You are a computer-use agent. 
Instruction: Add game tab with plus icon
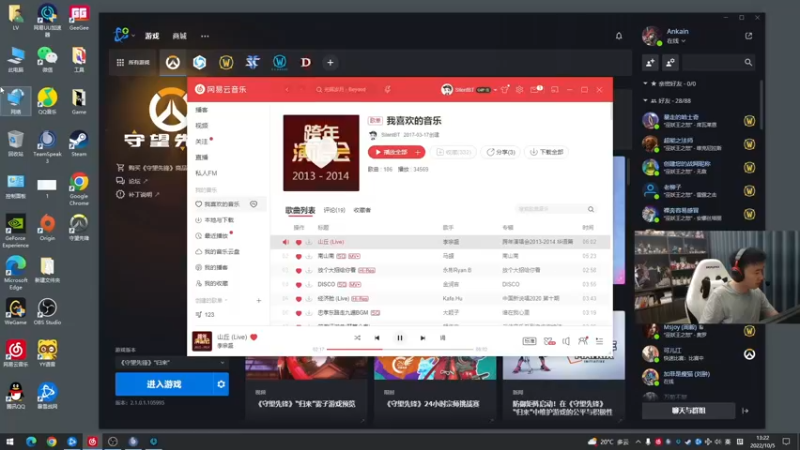330,63
